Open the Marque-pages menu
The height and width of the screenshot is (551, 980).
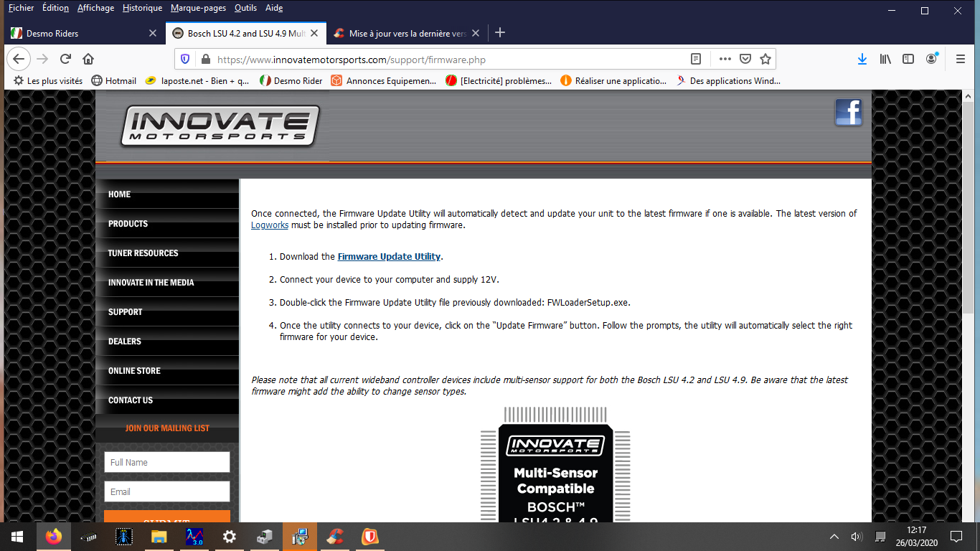[x=198, y=8]
